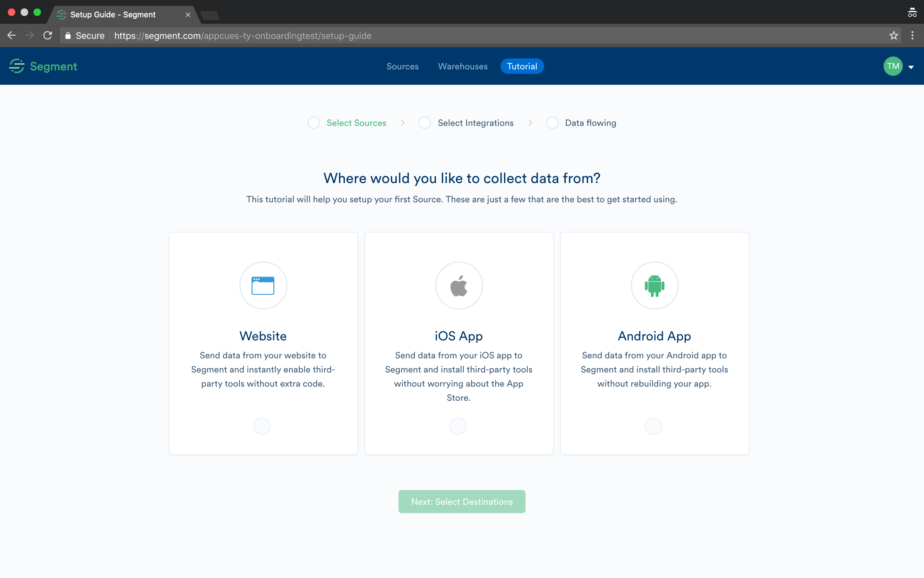Open the Warehouses nav item

click(x=463, y=66)
